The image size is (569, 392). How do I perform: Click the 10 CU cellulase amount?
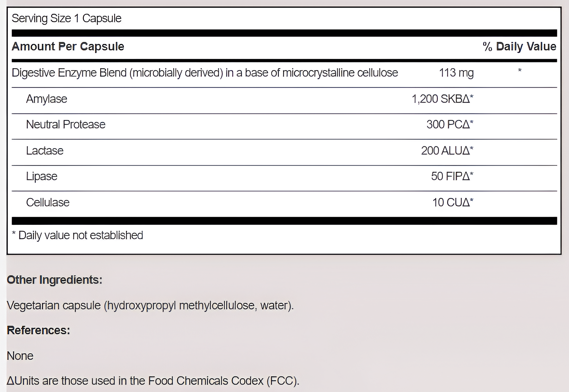click(x=453, y=203)
